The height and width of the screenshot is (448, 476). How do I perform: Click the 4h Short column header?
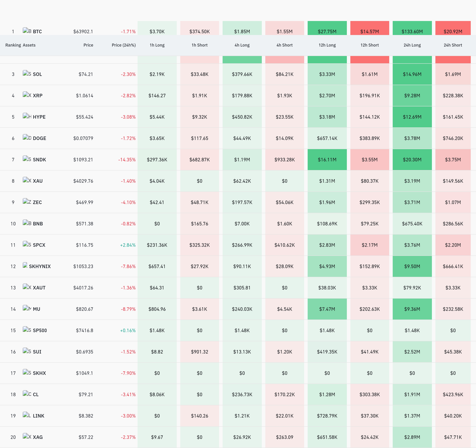coord(284,45)
